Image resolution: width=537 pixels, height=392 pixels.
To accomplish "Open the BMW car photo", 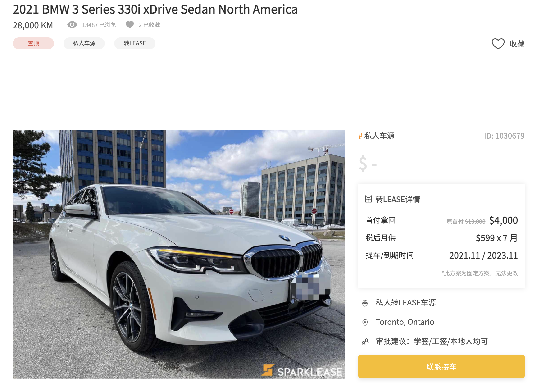I will click(178, 254).
